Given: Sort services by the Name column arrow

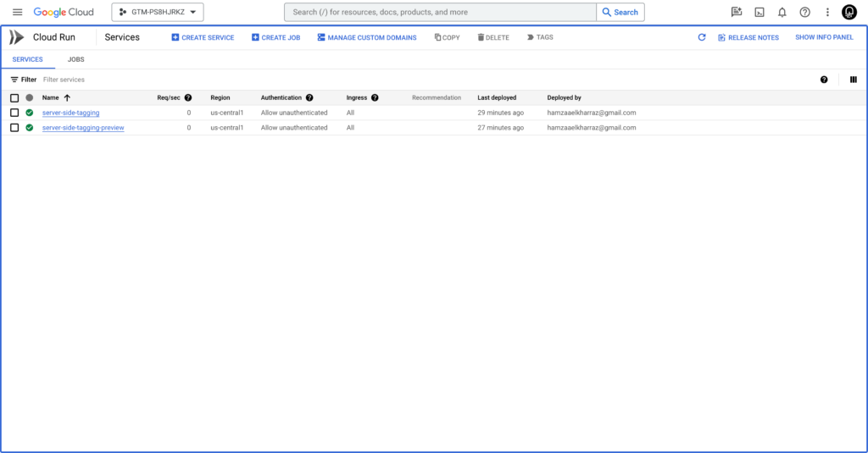Looking at the screenshot, I should (67, 98).
